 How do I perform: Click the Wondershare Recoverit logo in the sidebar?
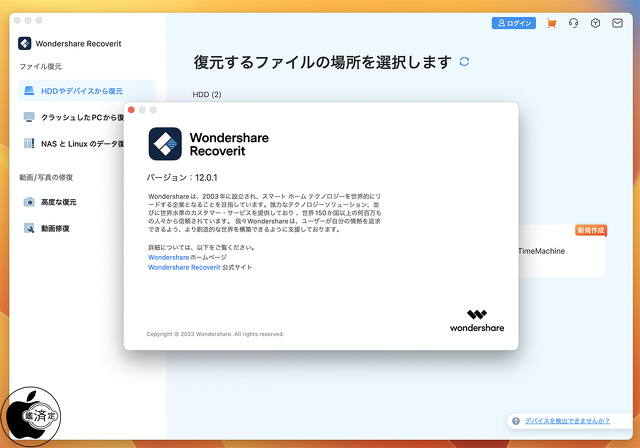(x=24, y=44)
